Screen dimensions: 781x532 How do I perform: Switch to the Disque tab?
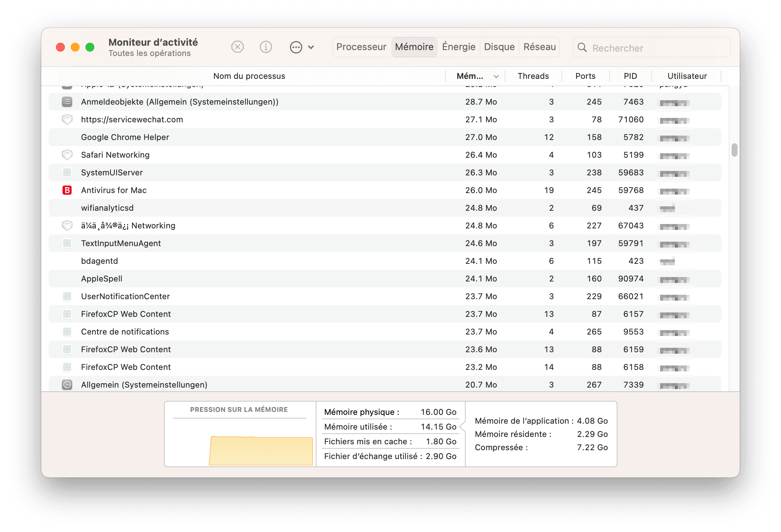coord(499,47)
